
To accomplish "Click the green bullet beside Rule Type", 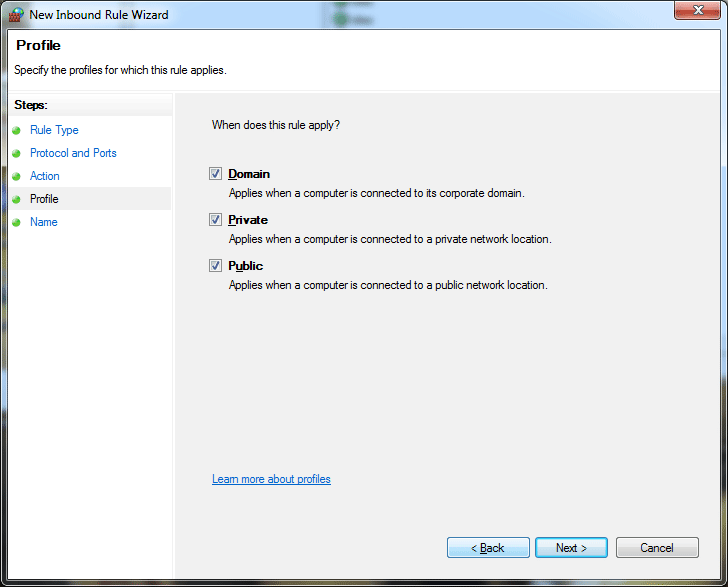I will pyautogui.click(x=16, y=130).
